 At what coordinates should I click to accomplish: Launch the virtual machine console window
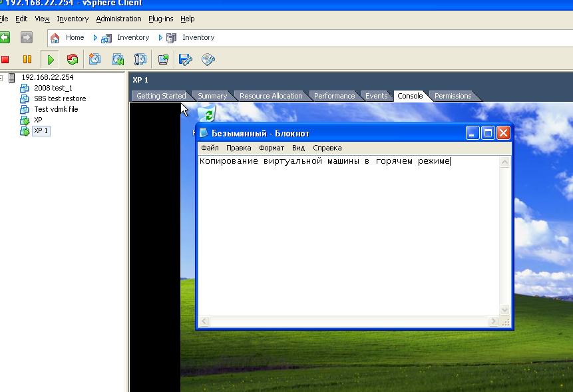(163, 59)
